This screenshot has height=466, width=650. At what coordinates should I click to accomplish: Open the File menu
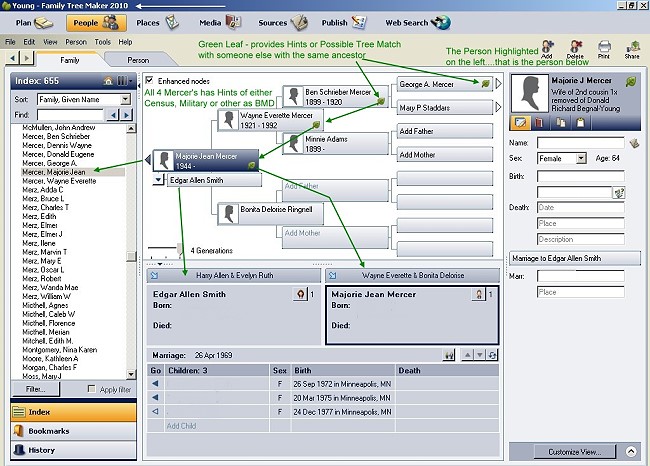(10, 42)
